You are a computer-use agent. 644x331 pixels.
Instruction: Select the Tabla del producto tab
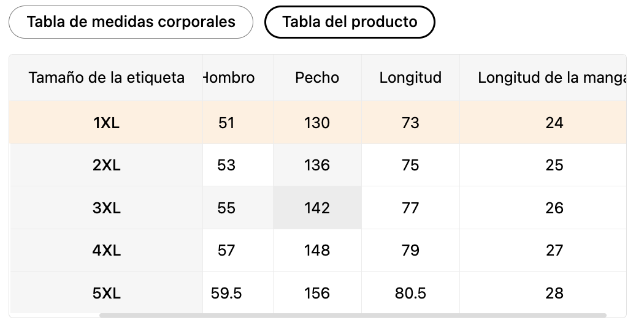(x=350, y=22)
